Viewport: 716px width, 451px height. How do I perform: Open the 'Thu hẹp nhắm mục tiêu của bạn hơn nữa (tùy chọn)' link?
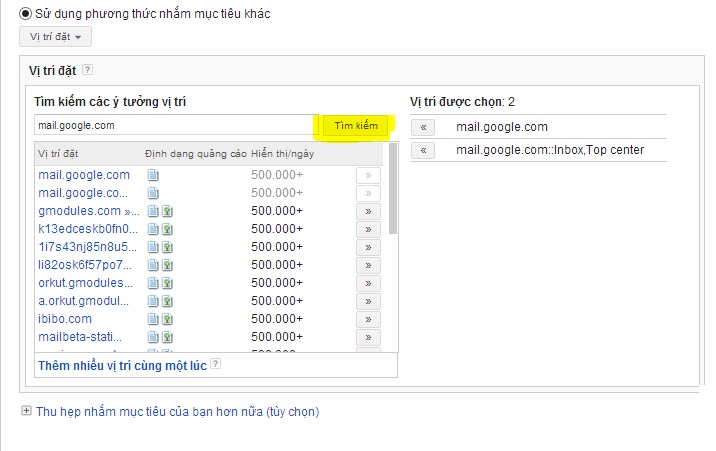coord(178,412)
